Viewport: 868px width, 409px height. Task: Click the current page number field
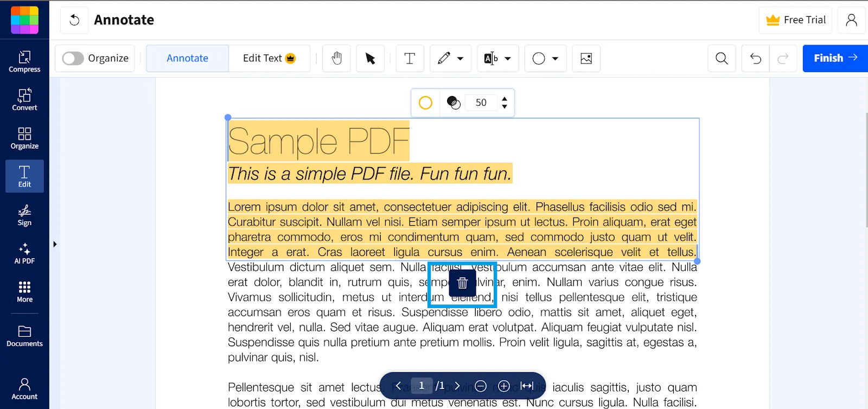click(x=422, y=386)
